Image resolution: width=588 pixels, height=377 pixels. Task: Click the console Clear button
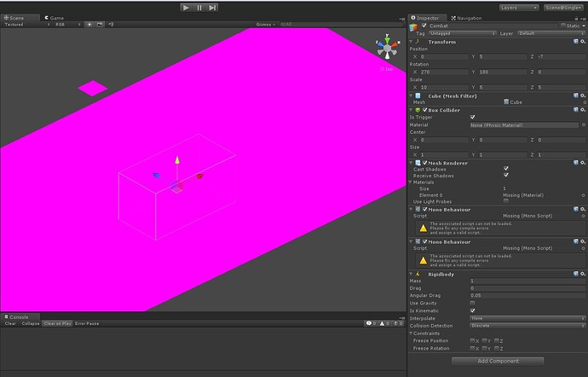[10, 323]
